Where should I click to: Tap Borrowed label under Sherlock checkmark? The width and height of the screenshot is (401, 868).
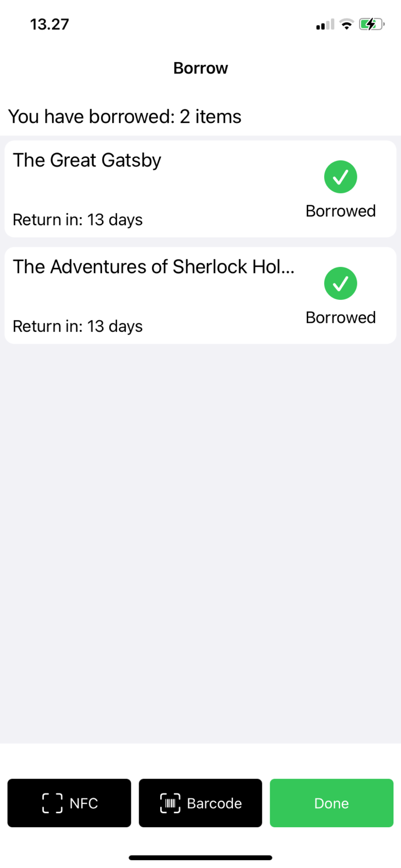341,318
